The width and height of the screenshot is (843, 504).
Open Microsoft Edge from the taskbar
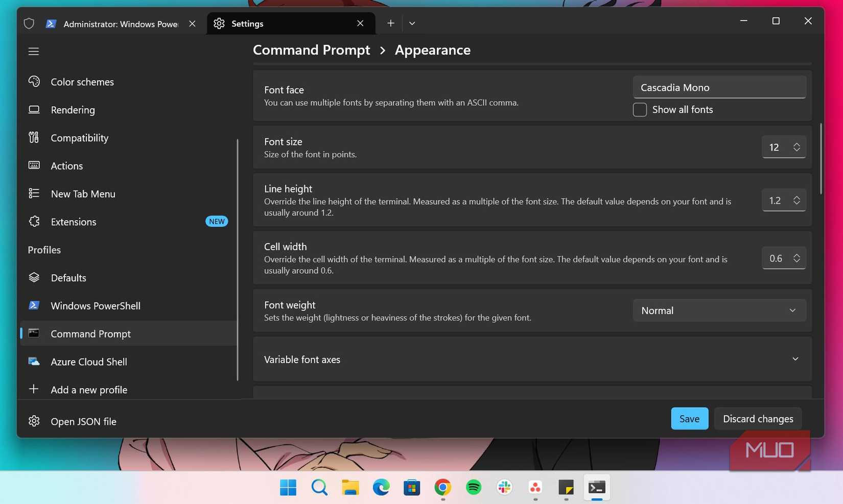click(381, 487)
